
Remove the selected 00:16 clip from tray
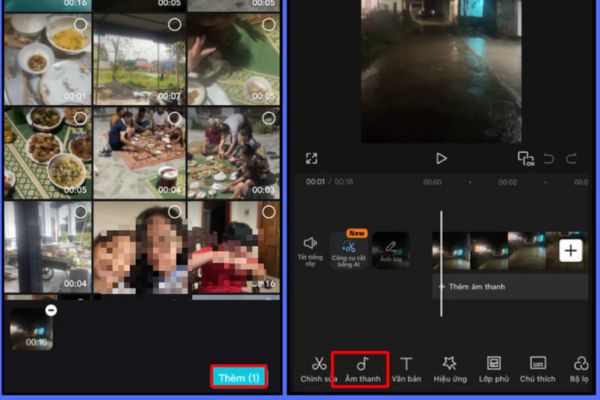pyautogui.click(x=51, y=310)
